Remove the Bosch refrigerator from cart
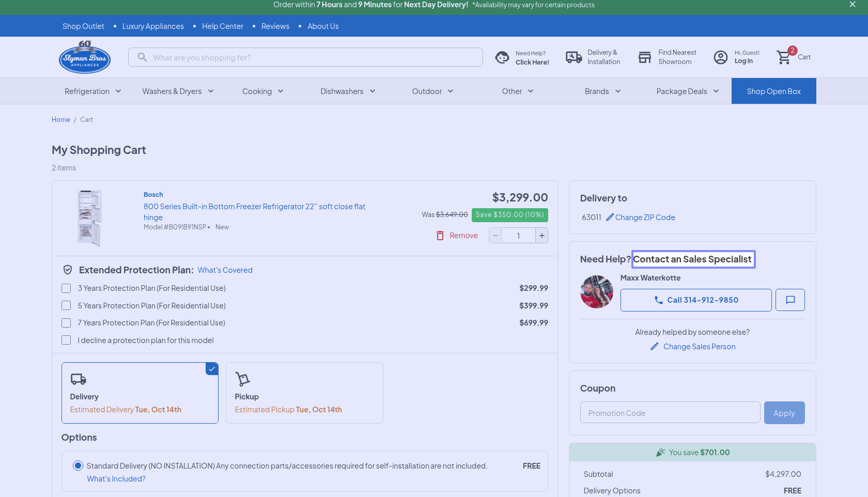The image size is (868, 497). 457,236
